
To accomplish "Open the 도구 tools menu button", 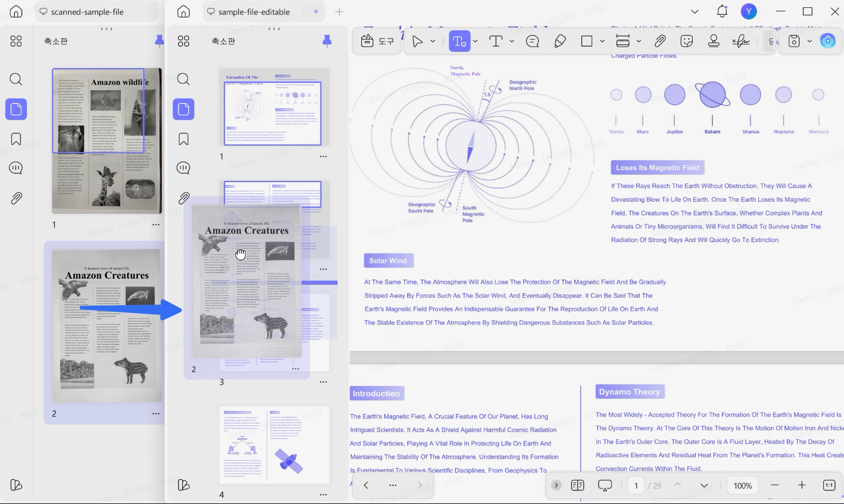I will coord(377,41).
